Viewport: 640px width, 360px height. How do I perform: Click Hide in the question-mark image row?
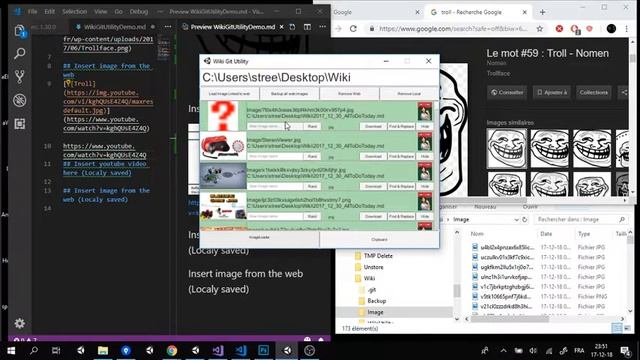click(424, 127)
